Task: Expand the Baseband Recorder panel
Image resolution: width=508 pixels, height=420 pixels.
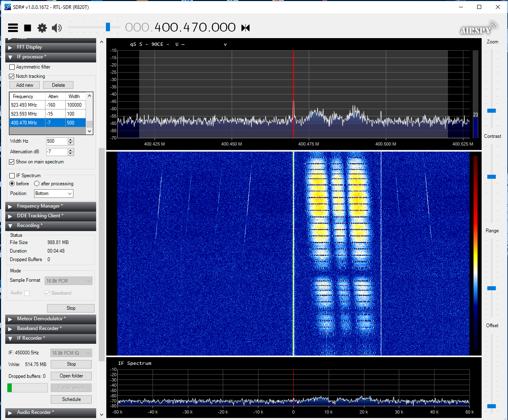Action: [51, 328]
